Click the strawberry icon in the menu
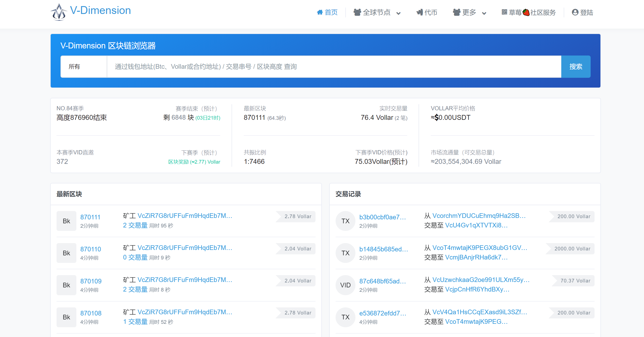 coord(526,12)
